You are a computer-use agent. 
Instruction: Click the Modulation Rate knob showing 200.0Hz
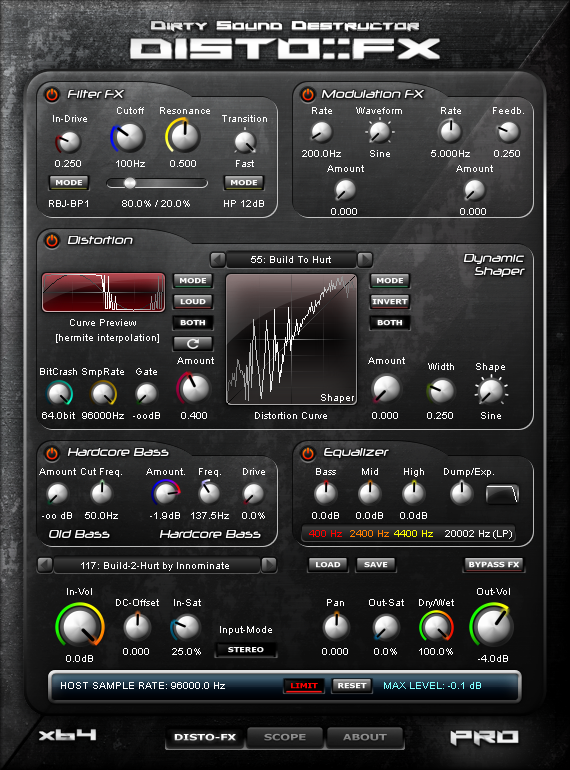coord(322,132)
